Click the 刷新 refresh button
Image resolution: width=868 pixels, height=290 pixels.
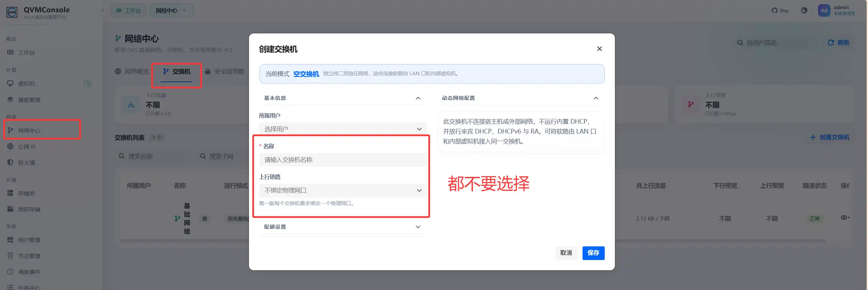[x=839, y=43]
